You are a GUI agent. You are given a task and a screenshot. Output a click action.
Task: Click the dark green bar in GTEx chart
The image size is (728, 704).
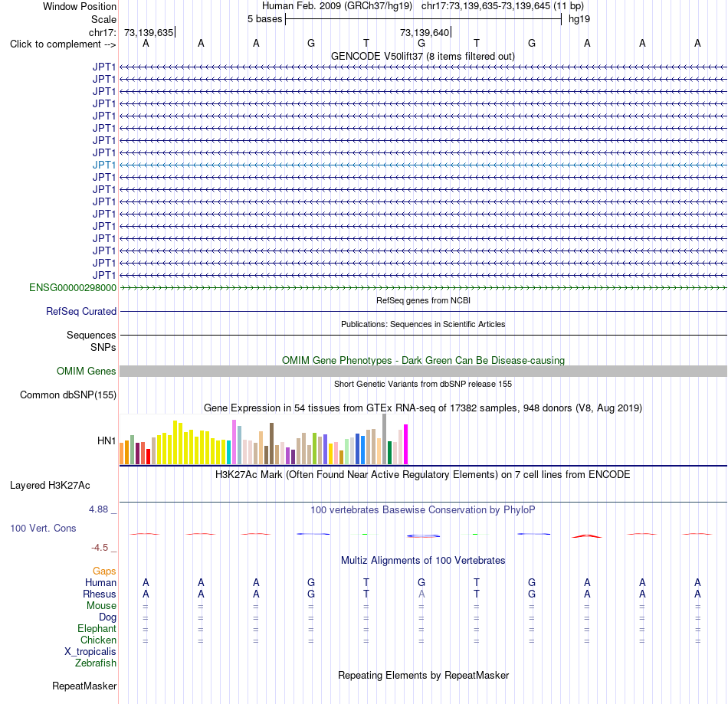(389, 453)
